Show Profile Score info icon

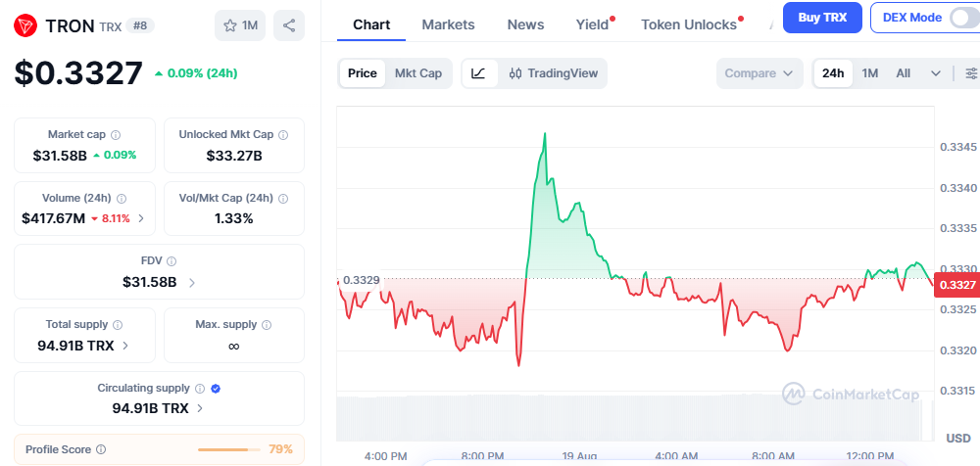click(101, 449)
